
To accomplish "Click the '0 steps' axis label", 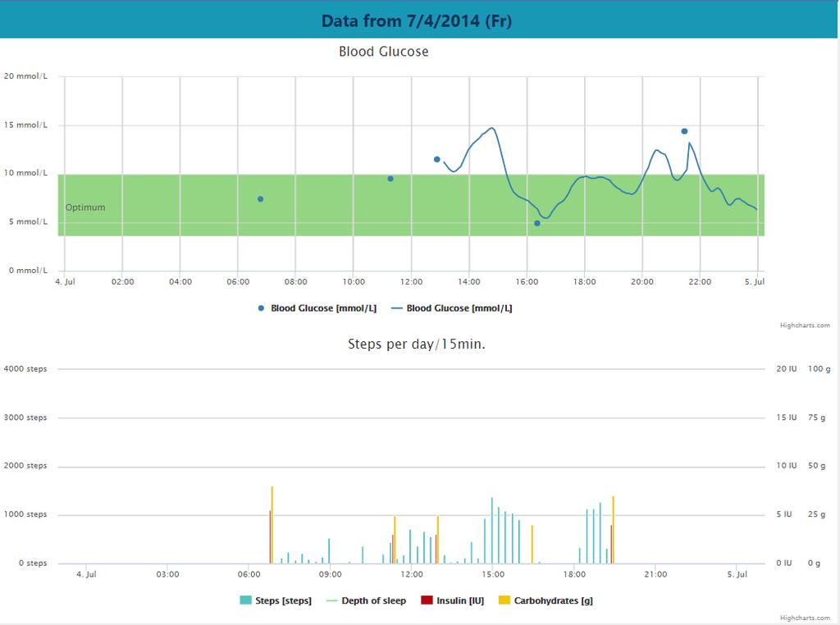I will [x=33, y=563].
